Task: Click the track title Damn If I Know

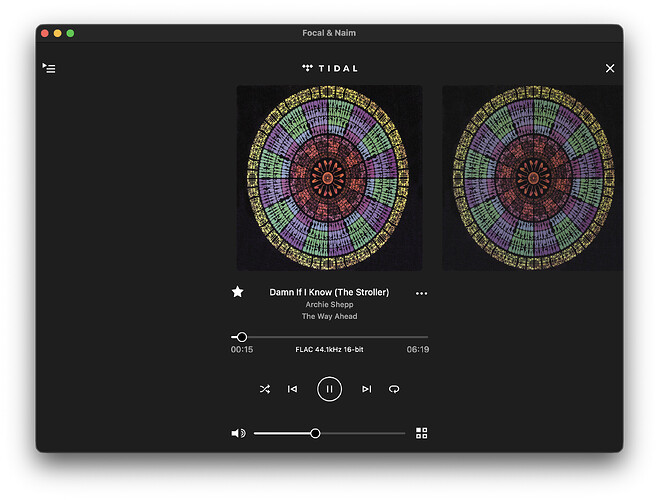Action: [329, 292]
